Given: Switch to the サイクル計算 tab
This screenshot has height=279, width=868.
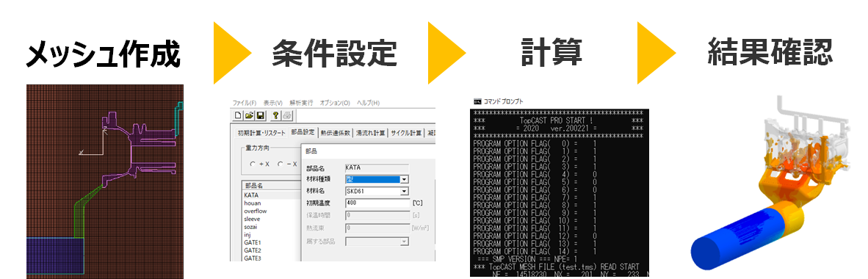Looking at the screenshot, I should click(407, 133).
